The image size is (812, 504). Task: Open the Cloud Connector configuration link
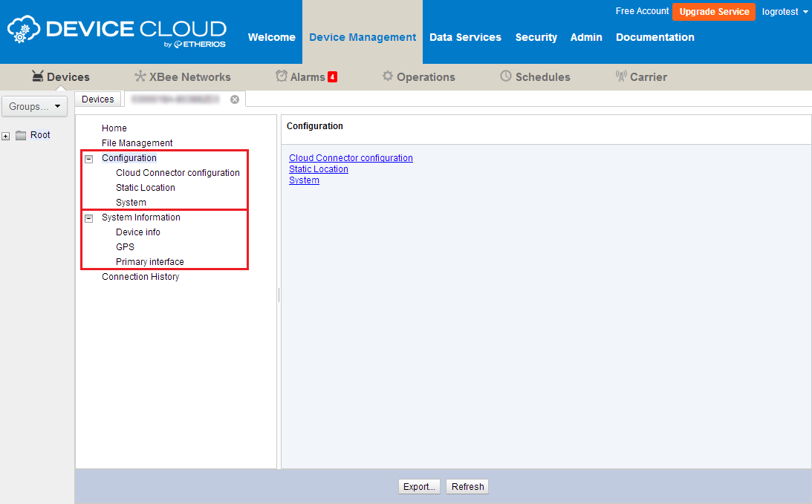(351, 158)
